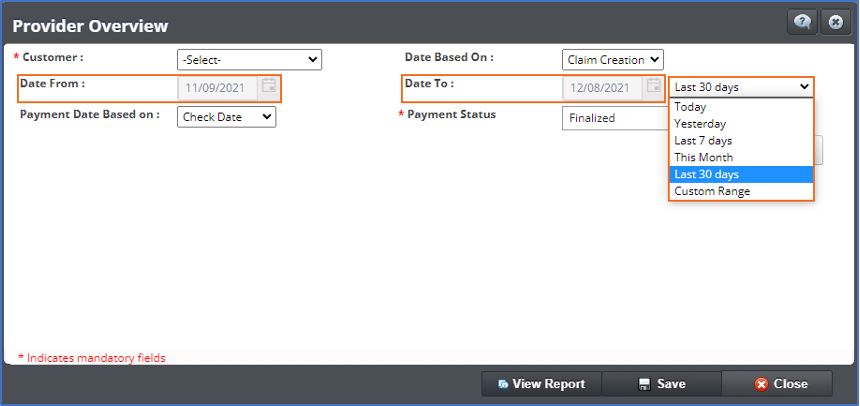860x406 pixels.
Task: Collapse the Last 30 days range dropdown
Action: pyautogui.click(x=741, y=87)
